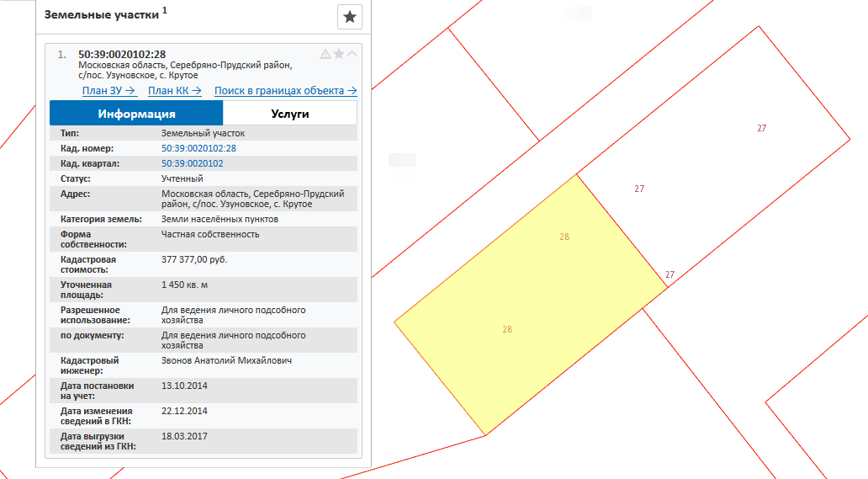Mark parcel 50:39:0020102:28 with small star icon
This screenshot has width=868, height=479.
[x=339, y=54]
